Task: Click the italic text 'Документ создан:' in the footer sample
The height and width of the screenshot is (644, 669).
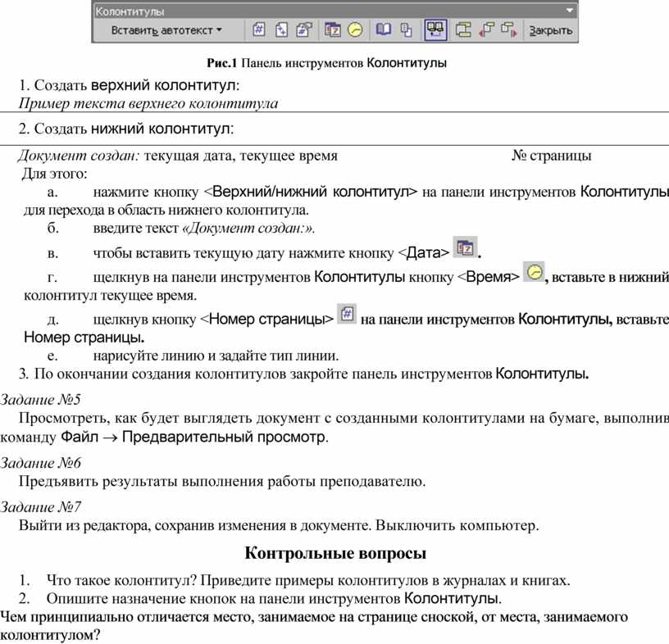Action: coord(79,156)
